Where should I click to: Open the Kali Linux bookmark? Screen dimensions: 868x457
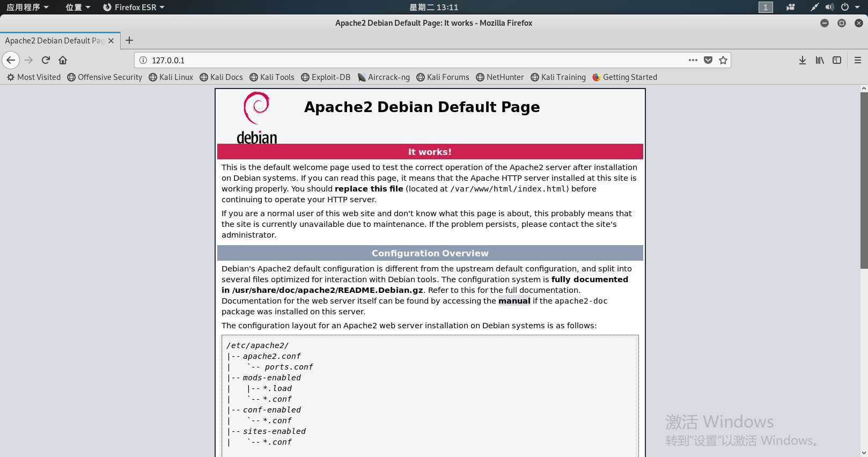[171, 77]
